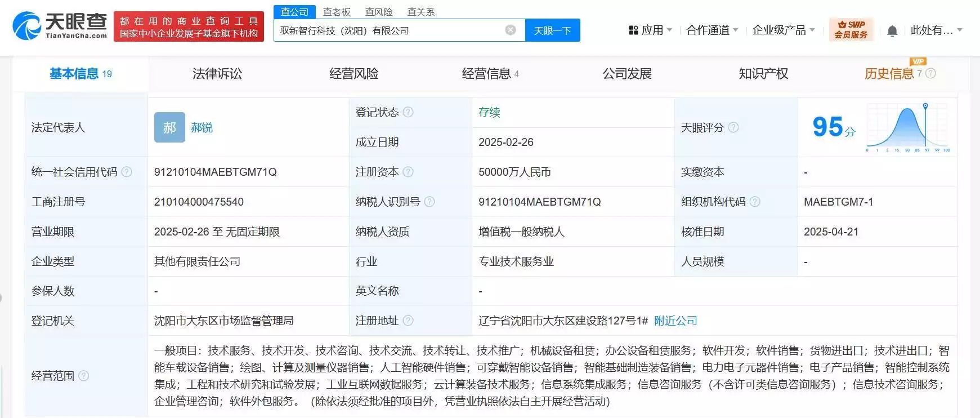Open the 附近公司 link
Image resolution: width=980 pixels, height=418 pixels.
coord(675,321)
